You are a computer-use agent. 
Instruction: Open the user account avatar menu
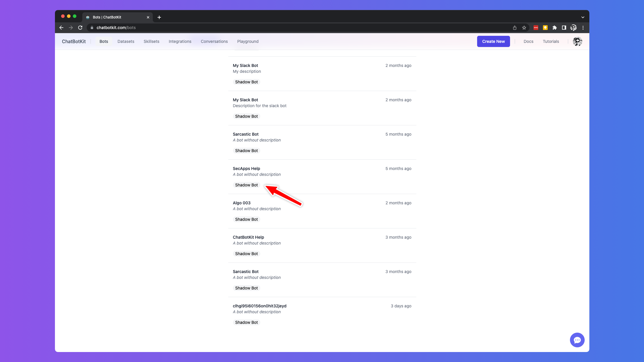[577, 41]
